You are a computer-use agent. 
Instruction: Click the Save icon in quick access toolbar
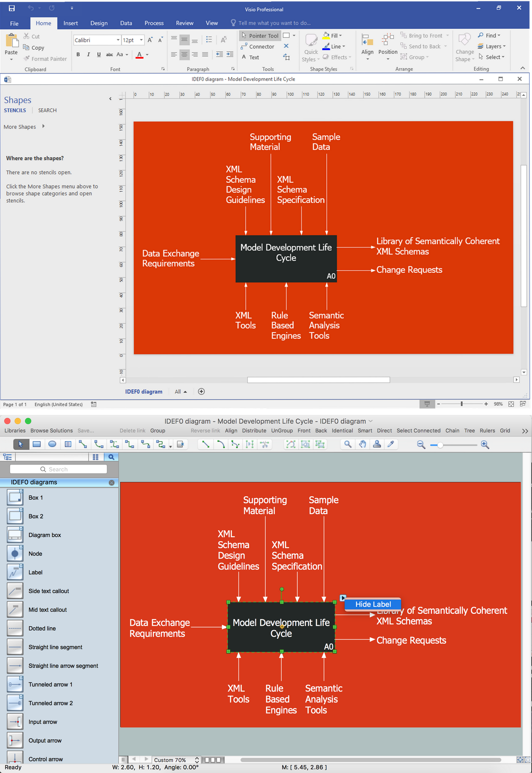pyautogui.click(x=12, y=8)
